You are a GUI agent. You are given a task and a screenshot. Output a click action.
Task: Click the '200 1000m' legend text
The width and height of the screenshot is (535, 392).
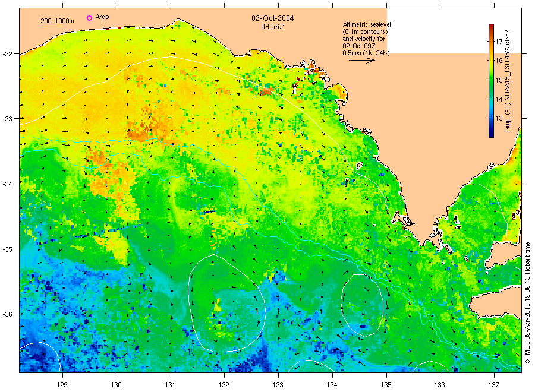[57, 21]
